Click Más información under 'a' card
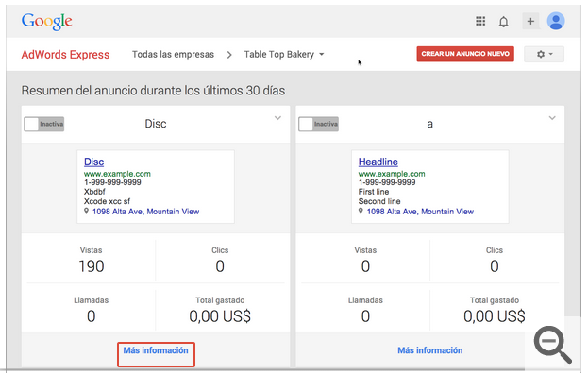 coord(430,350)
